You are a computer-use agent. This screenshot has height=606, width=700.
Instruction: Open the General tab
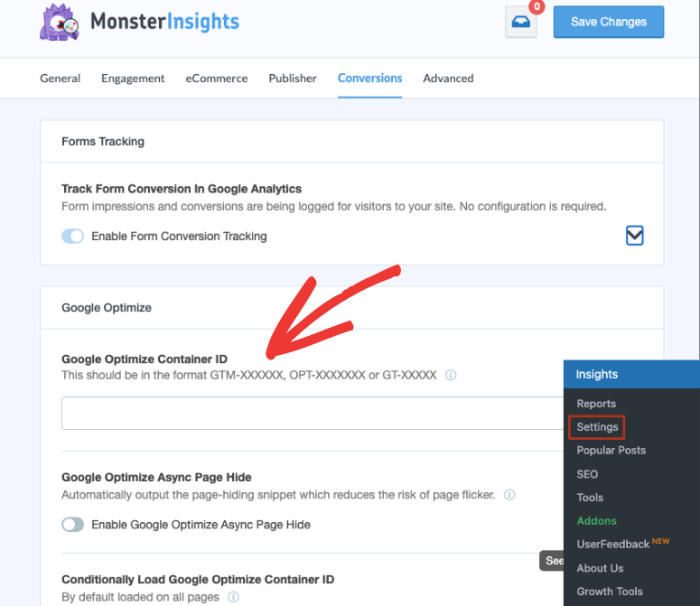[x=61, y=78]
